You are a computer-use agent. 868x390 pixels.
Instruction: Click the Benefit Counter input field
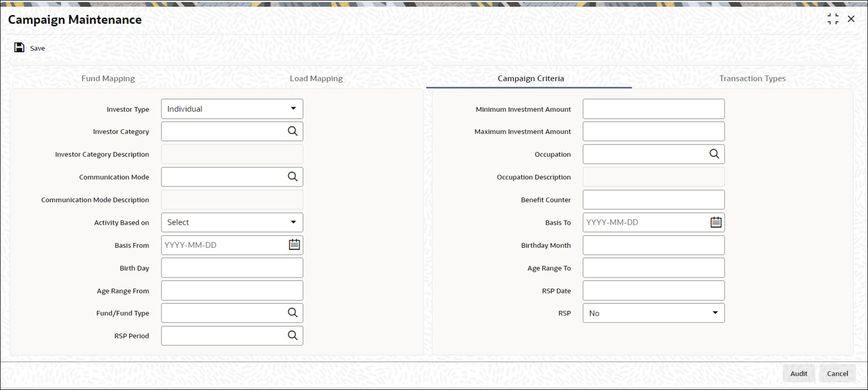pyautogui.click(x=654, y=199)
